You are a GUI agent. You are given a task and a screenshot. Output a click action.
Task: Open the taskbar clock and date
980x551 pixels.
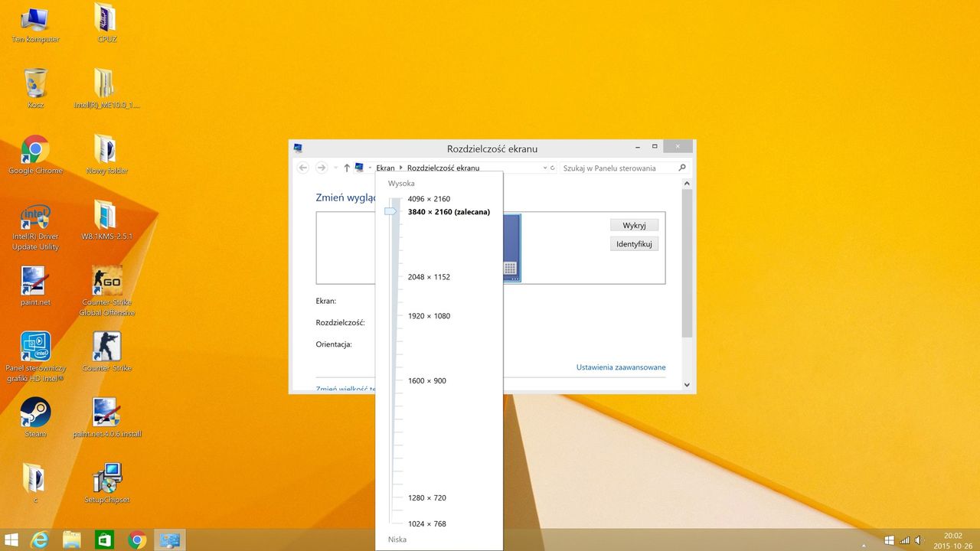point(953,540)
